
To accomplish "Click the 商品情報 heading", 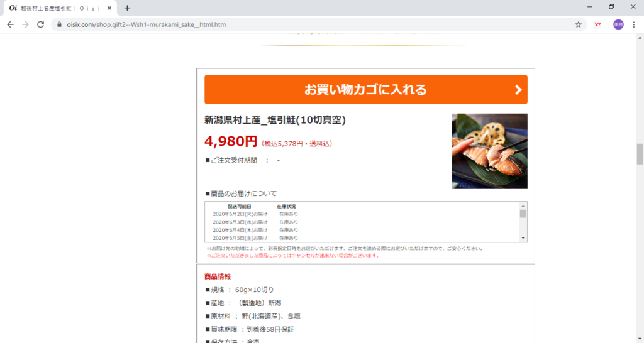I will [x=218, y=276].
